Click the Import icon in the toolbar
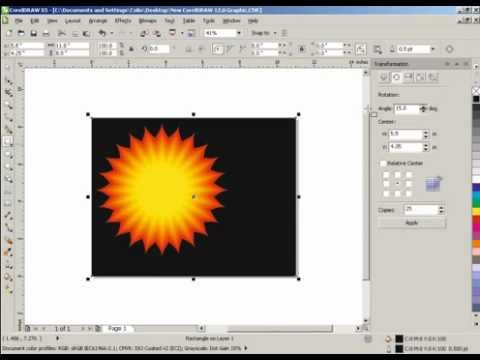Image resolution: width=480 pixels, height=360 pixels. point(144,33)
